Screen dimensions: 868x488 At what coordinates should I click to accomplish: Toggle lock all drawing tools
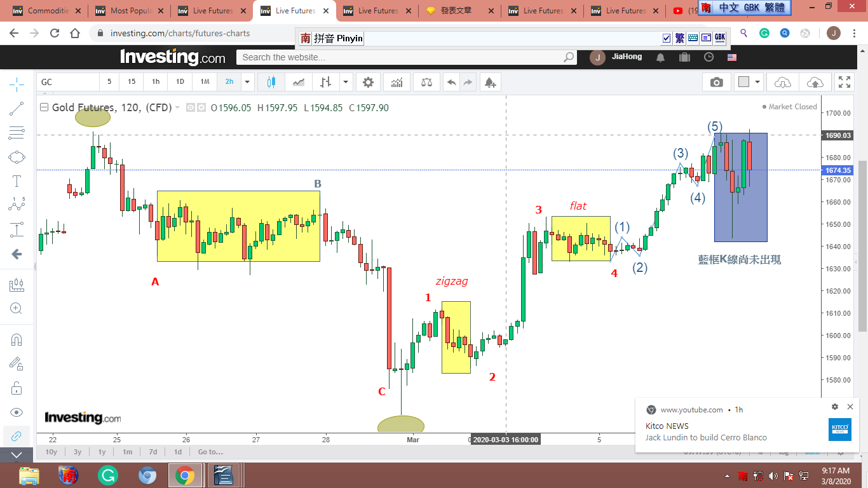click(17, 388)
